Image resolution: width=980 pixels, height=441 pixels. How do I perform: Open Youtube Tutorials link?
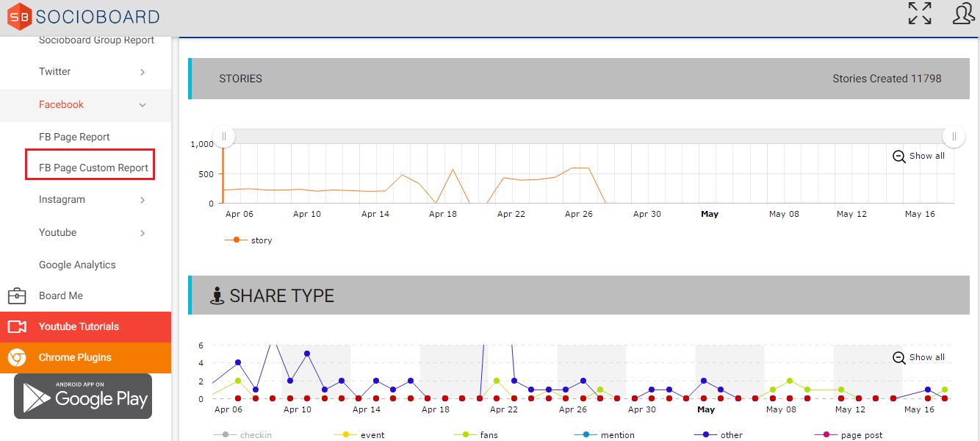[x=79, y=326]
